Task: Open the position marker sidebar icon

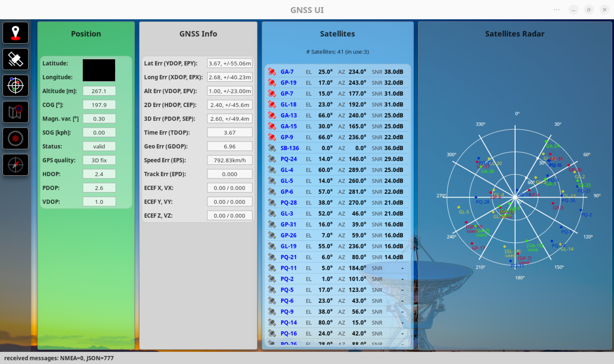Action: 15,33
